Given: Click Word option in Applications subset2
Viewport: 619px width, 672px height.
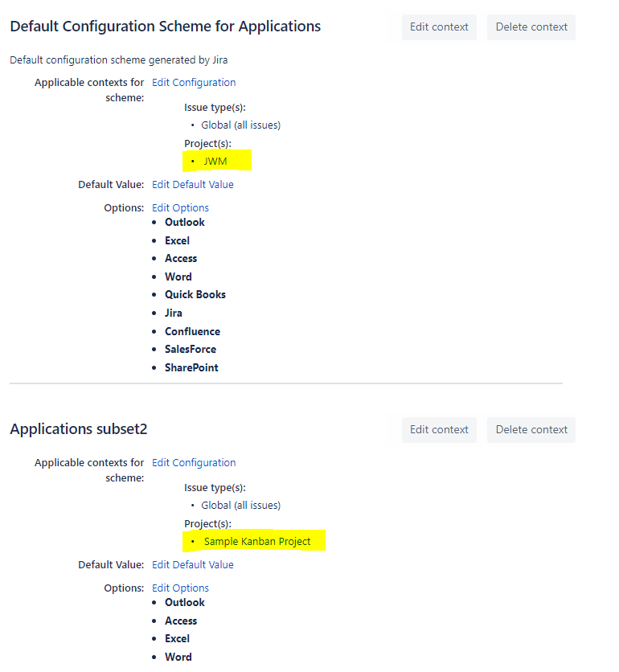Looking at the screenshot, I should [178, 657].
